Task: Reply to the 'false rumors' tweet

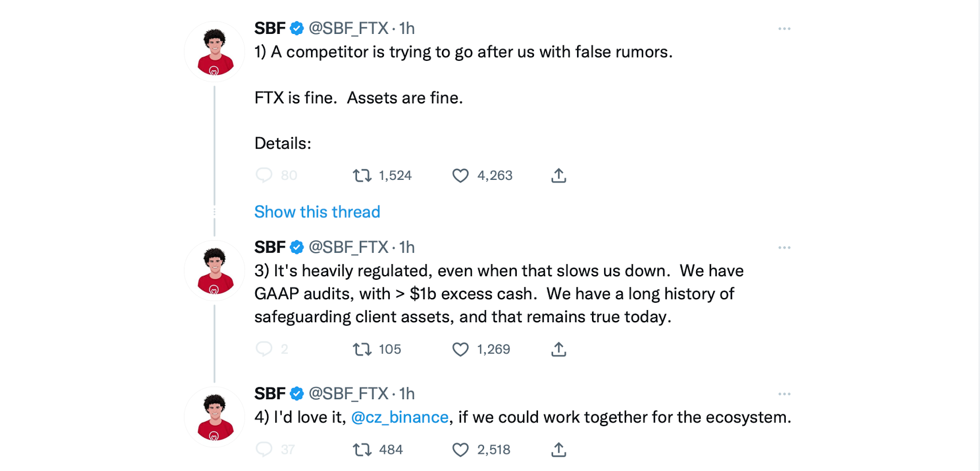Action: click(264, 175)
